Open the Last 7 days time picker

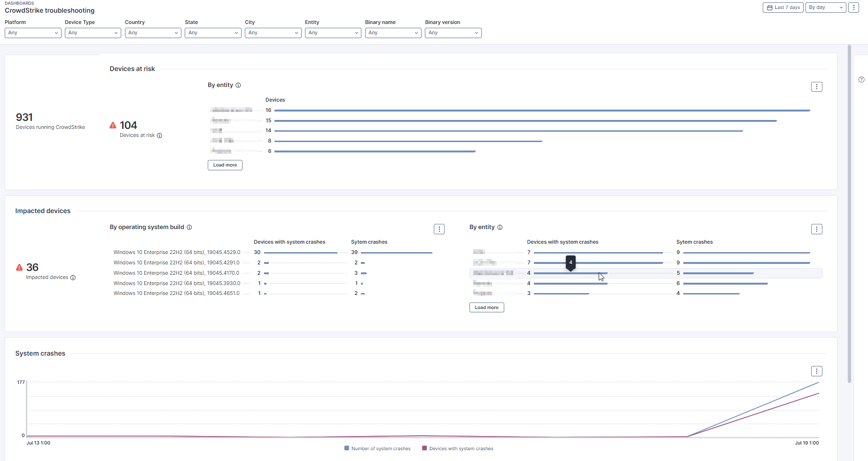point(783,8)
